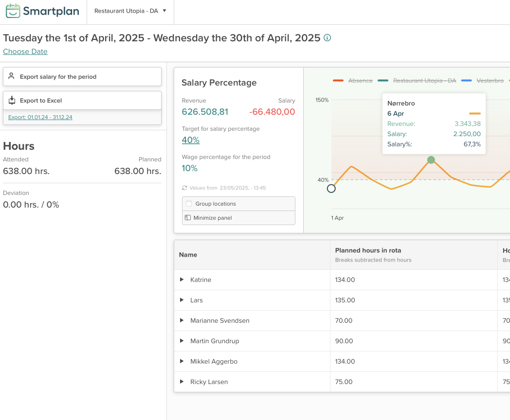Click the Minimize panel icon
Screen dimensions: 510x420
coord(188,218)
